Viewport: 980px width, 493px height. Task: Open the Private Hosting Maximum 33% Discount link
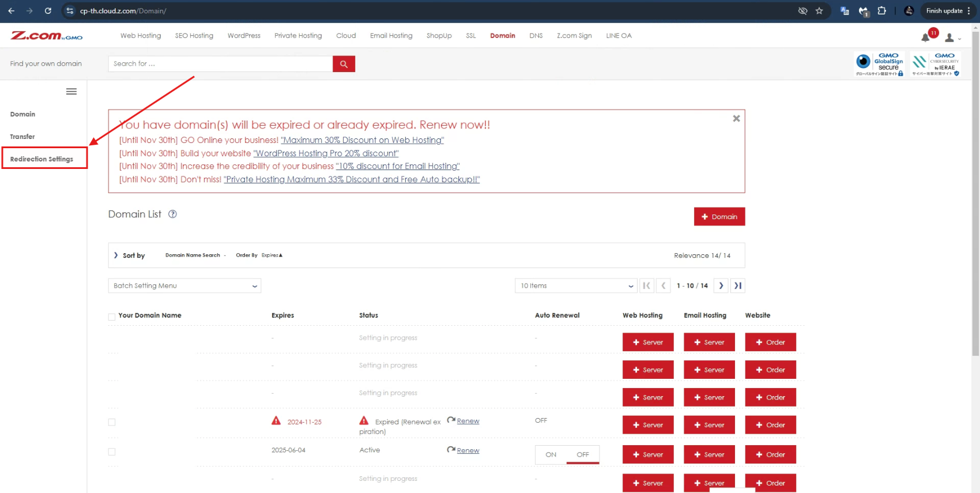pos(352,179)
